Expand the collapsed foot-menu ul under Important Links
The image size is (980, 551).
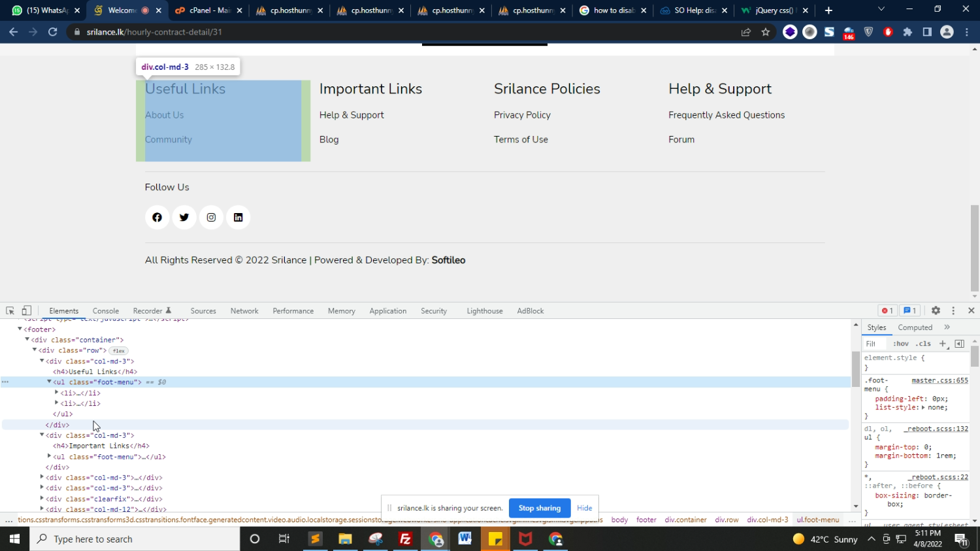click(49, 456)
